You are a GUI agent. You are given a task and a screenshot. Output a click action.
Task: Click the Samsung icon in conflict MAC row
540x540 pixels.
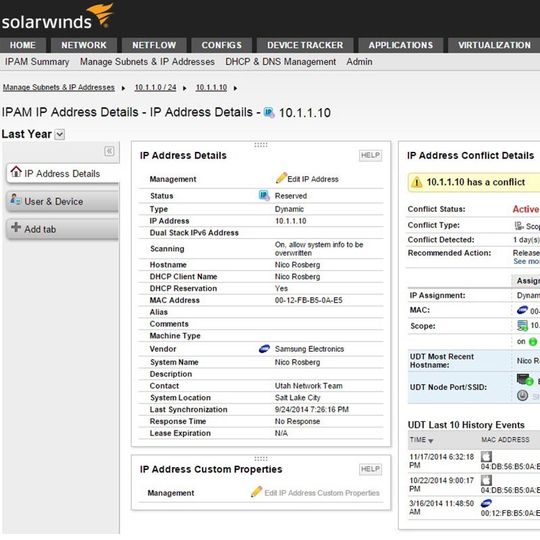[x=522, y=310]
